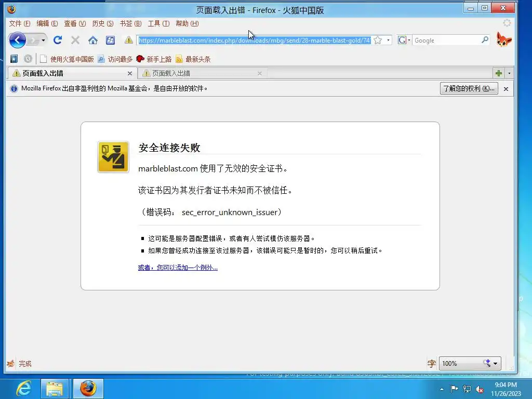Open the 帮助 menu

(187, 23)
